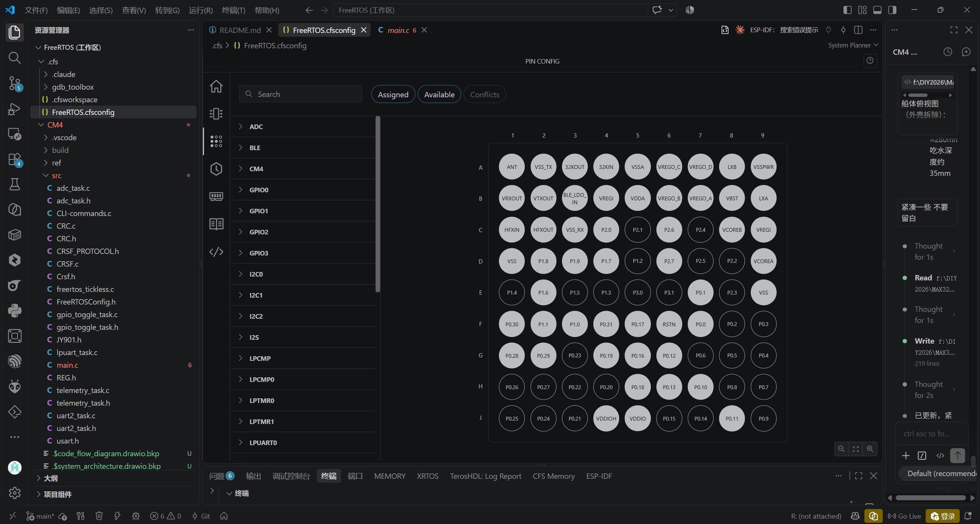Expand the BLE peripheral group
Image resolution: width=980 pixels, height=524 pixels.
click(303, 147)
